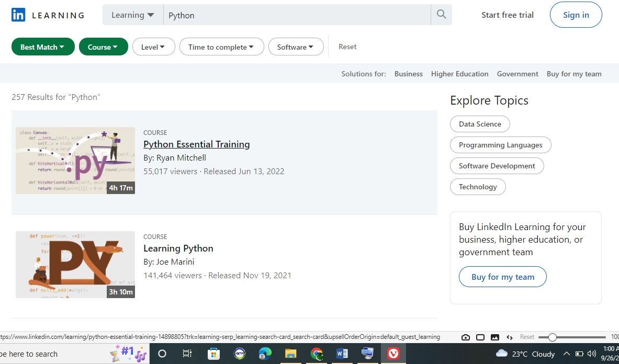
Task: Open Microsoft Store from taskbar
Action: pyautogui.click(x=213, y=354)
